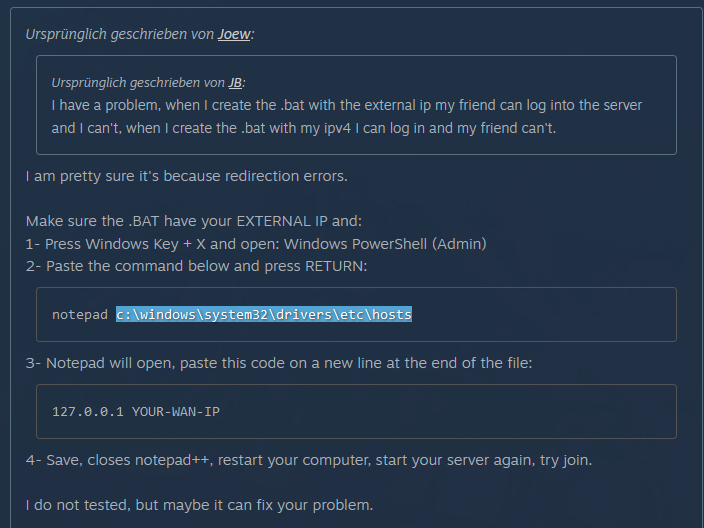Click the highlighted hosts file path
This screenshot has height=528, width=704.
tap(264, 314)
